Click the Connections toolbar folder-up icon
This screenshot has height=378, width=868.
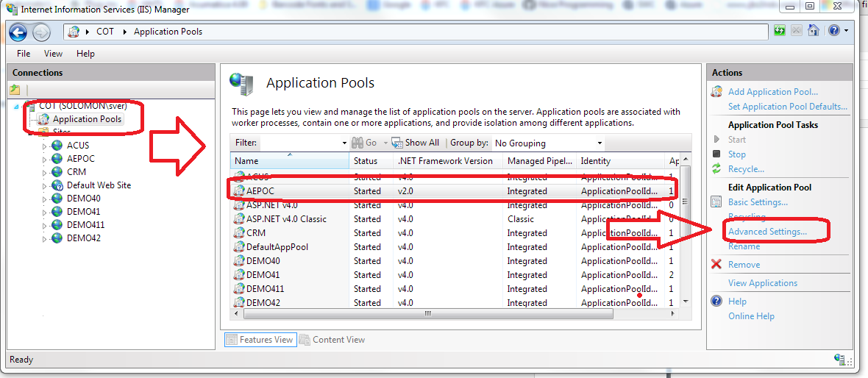pyautogui.click(x=15, y=90)
